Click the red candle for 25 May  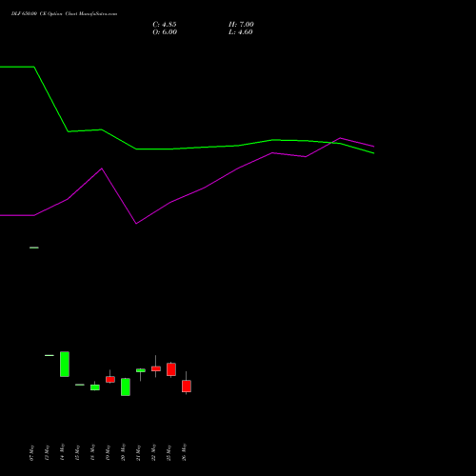point(171,369)
